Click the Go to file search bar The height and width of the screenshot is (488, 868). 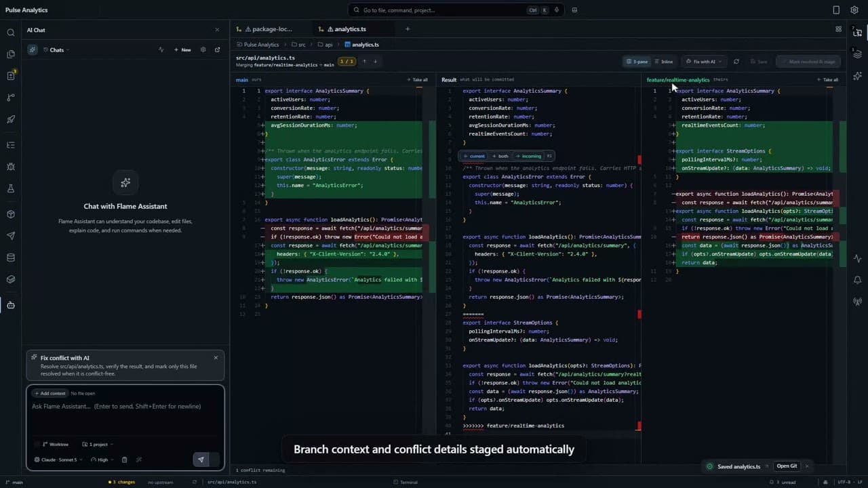point(457,10)
